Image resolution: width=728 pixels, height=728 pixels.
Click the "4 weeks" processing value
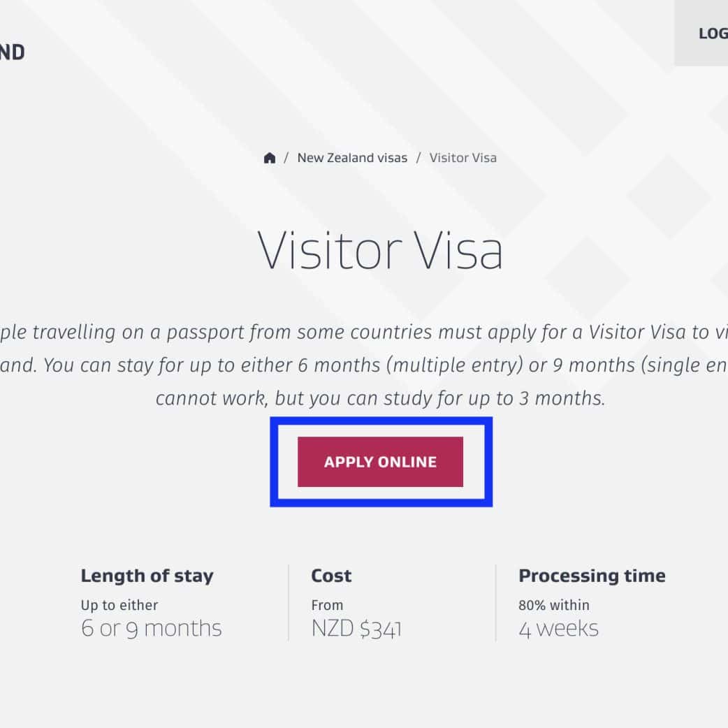point(558,628)
